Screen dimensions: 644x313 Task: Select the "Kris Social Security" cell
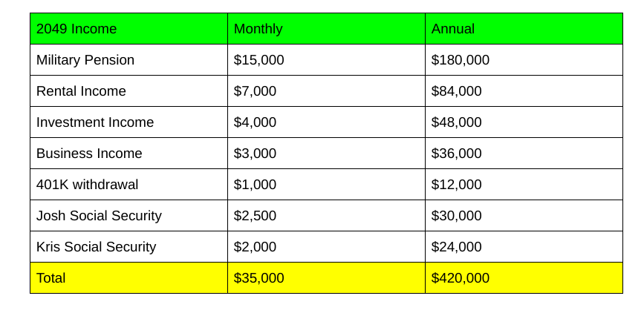(x=97, y=247)
